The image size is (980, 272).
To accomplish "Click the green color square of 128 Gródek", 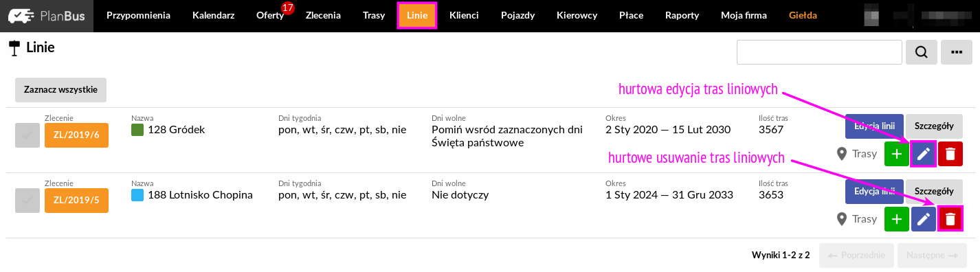I will coord(137,129).
